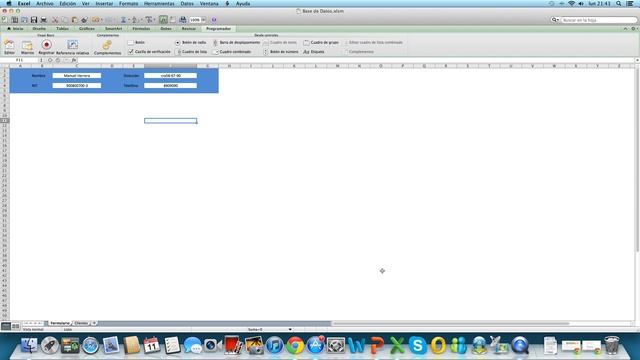
Task: Insert a Botón form control
Action: 136,42
